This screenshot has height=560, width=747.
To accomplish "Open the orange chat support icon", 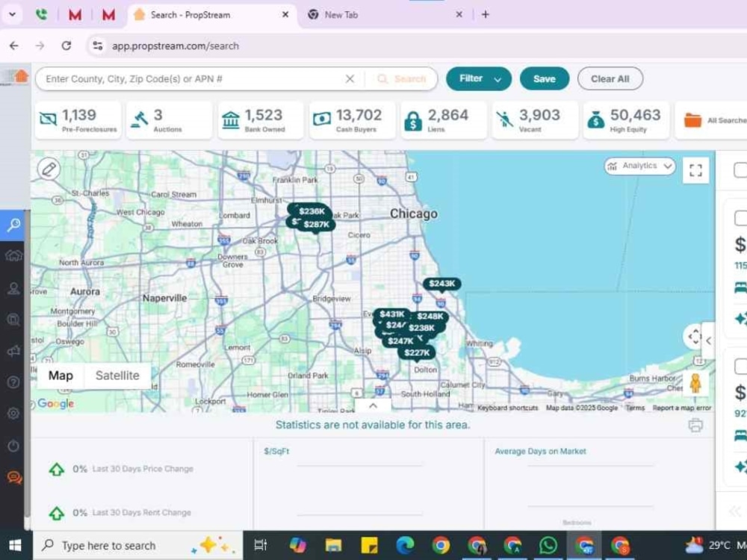I will pyautogui.click(x=14, y=477).
